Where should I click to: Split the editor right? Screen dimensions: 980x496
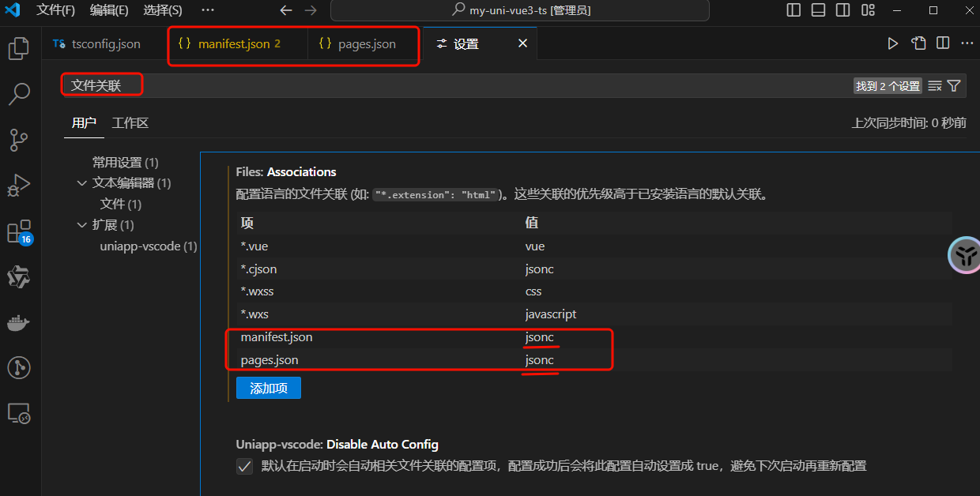(943, 43)
